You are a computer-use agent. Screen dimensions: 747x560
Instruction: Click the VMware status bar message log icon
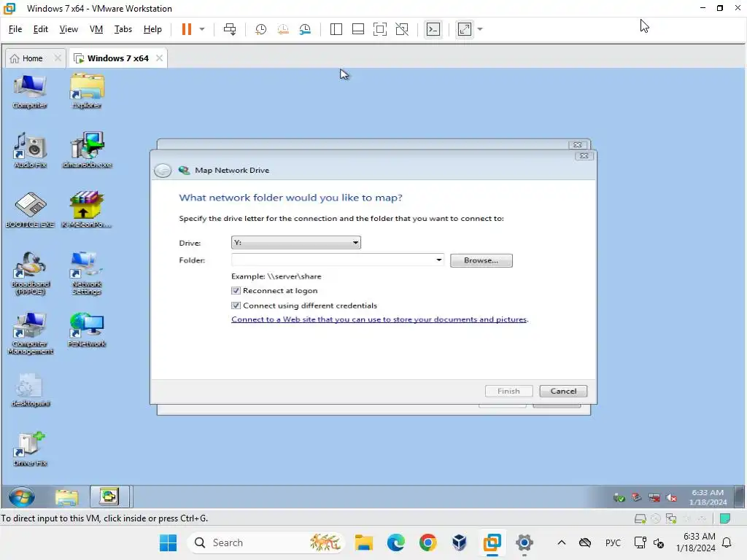[725, 518]
